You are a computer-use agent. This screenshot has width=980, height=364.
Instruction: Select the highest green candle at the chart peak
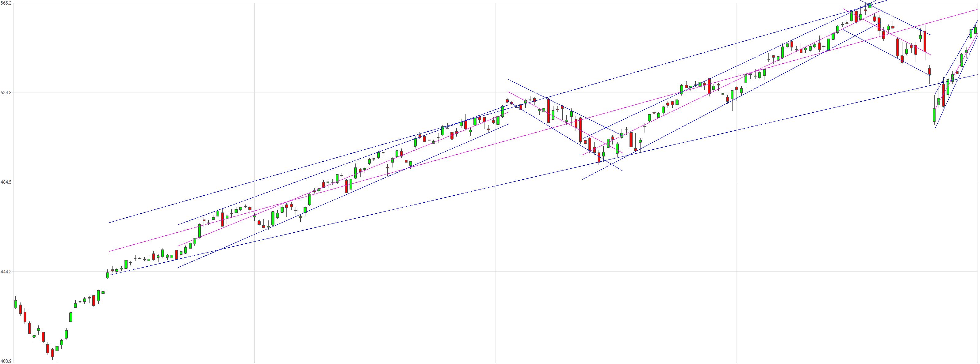pos(870,5)
